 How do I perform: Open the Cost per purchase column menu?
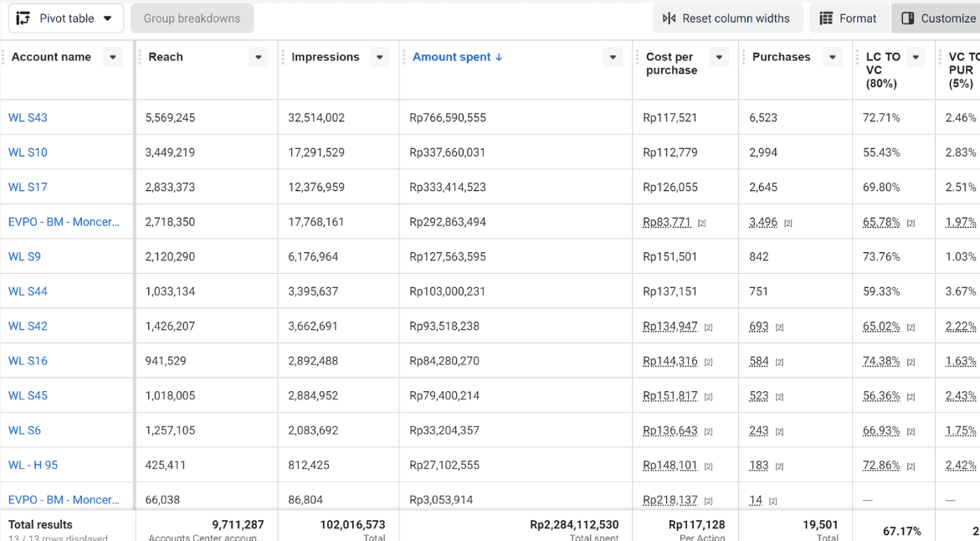720,58
